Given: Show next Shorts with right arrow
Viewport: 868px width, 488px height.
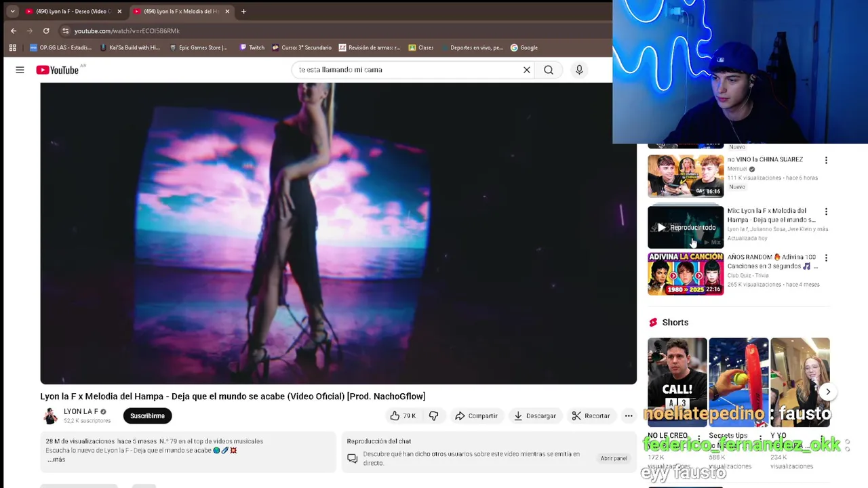Looking at the screenshot, I should coord(828,392).
